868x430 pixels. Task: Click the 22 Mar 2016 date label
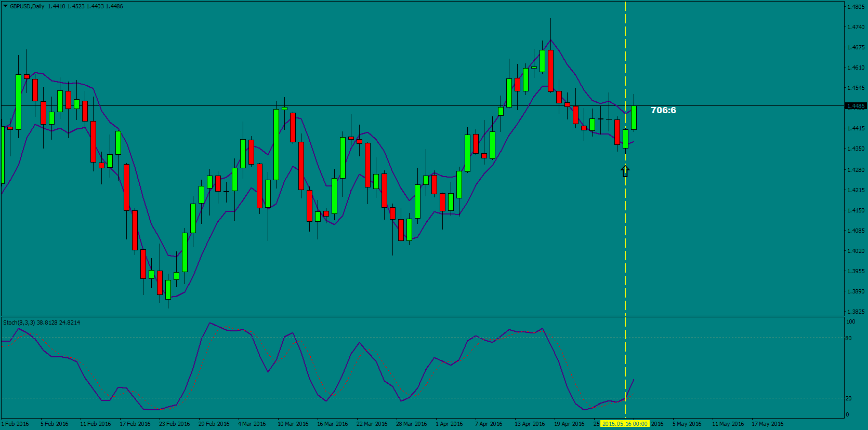tap(372, 424)
